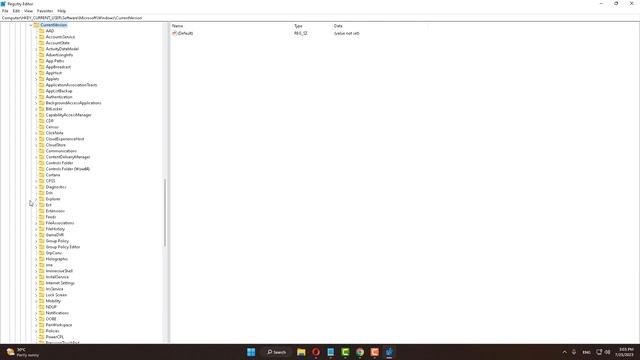Click the registry path address bar

320,18
